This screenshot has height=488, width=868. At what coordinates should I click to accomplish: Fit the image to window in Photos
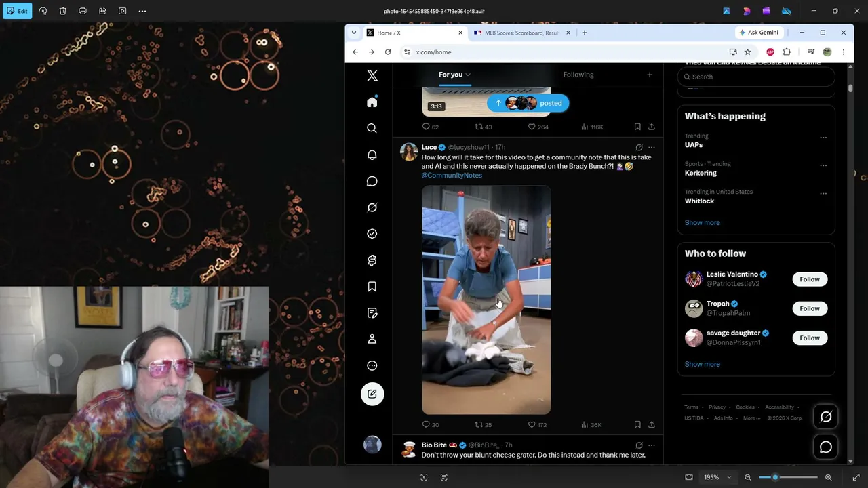coord(689,477)
